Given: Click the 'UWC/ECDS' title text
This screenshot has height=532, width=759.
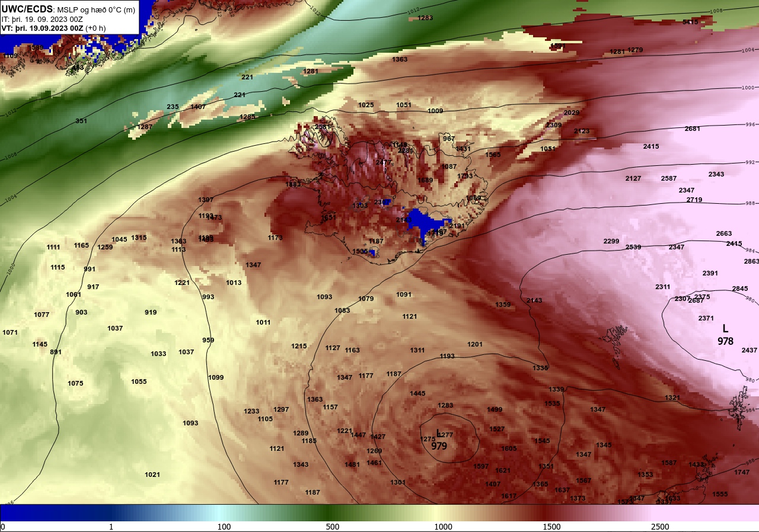Looking at the screenshot, I should pyautogui.click(x=27, y=9).
